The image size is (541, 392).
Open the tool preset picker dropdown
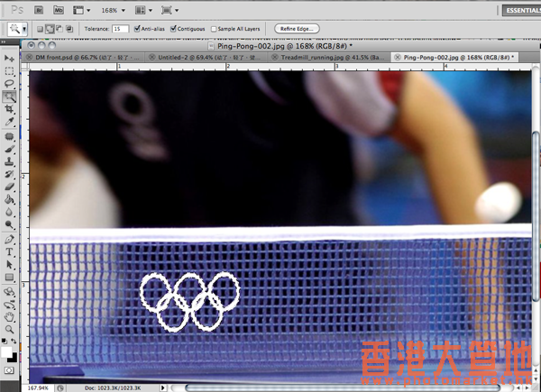click(x=25, y=29)
